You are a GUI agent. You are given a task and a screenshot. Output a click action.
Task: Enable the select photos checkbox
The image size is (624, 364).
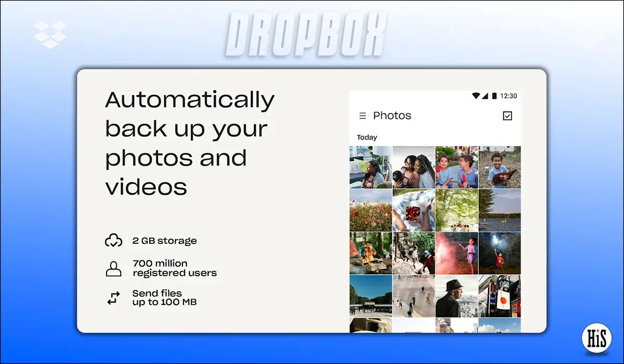[507, 115]
